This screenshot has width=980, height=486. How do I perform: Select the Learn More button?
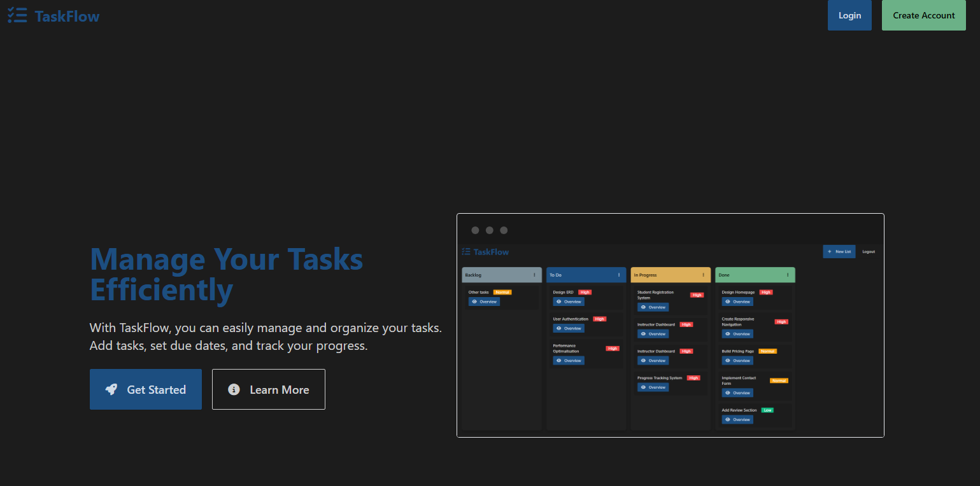[269, 389]
